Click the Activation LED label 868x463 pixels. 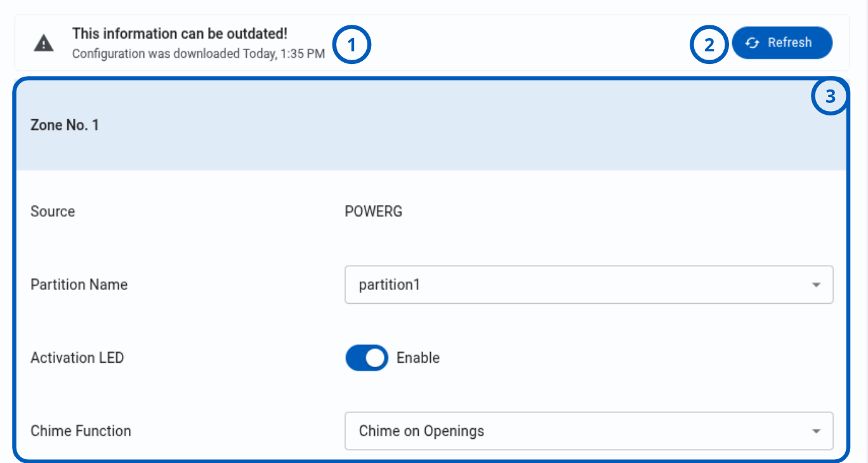77,358
